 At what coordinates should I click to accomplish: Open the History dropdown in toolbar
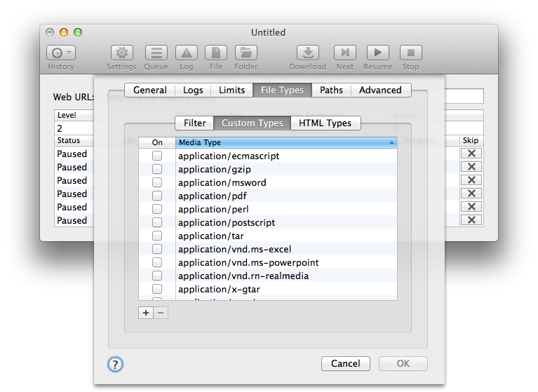click(61, 53)
